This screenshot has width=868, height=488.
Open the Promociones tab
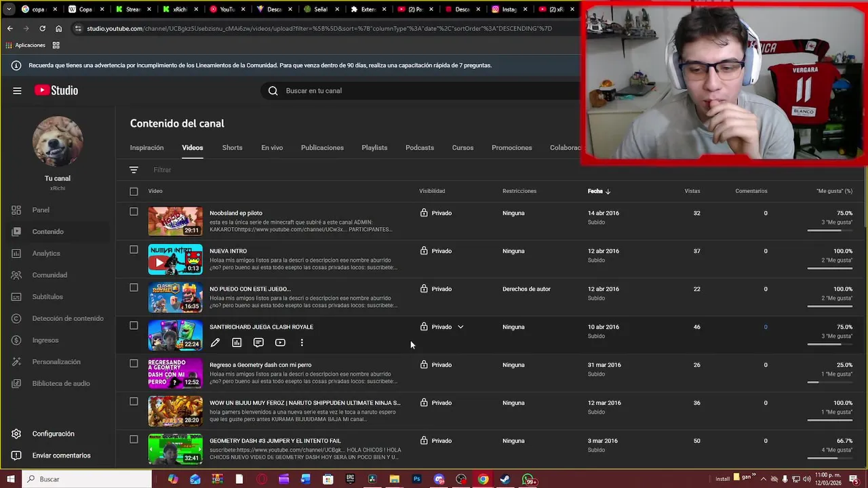tap(511, 148)
